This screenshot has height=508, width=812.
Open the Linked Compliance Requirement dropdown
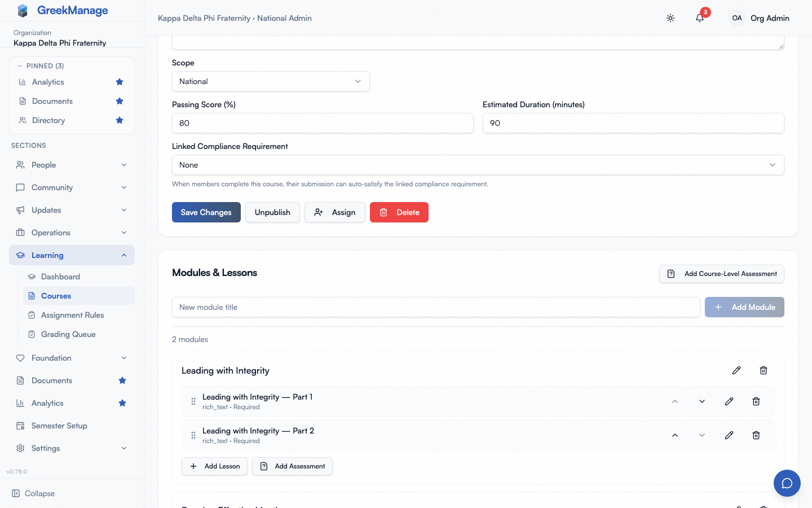pyautogui.click(x=478, y=165)
